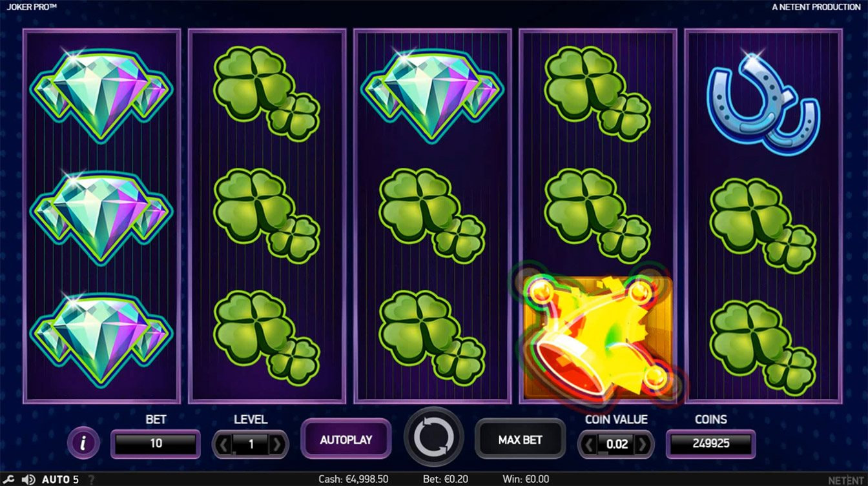This screenshot has height=486, width=868.
Task: Open game settings wrench icon
Action: pyautogui.click(x=9, y=480)
